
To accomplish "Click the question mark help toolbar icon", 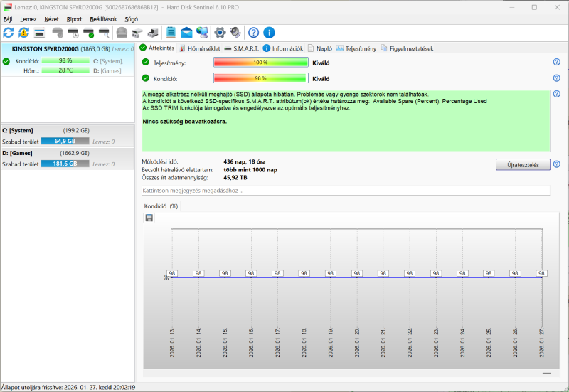I will coord(254,33).
